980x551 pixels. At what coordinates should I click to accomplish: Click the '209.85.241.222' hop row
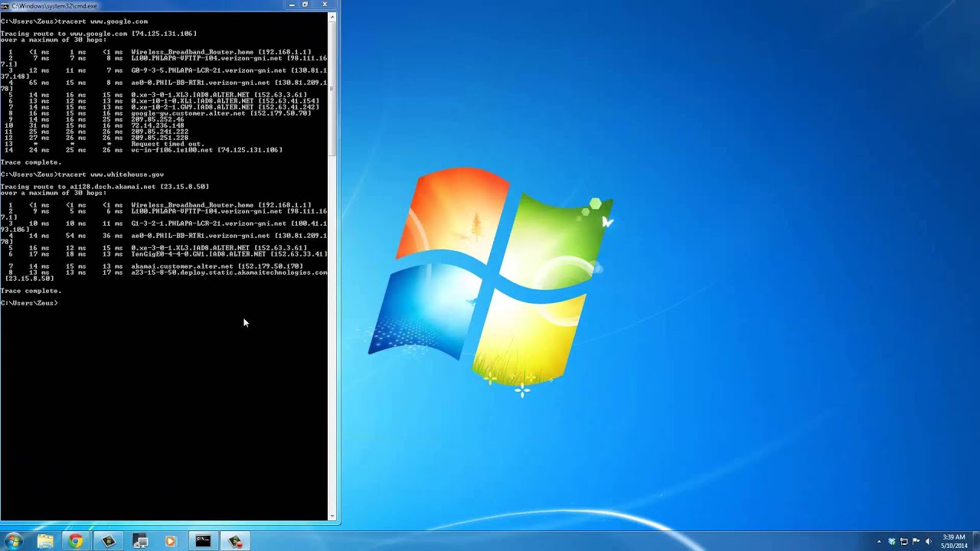coord(96,132)
